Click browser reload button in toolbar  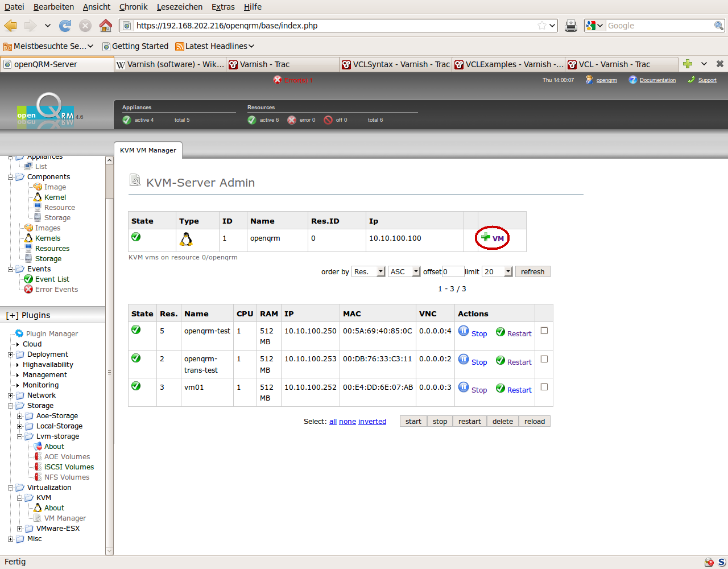pyautogui.click(x=65, y=26)
